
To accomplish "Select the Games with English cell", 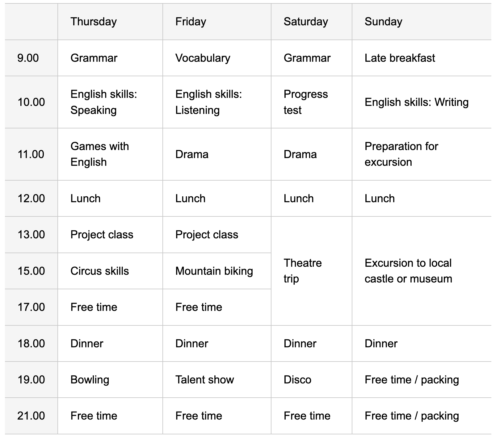I will (x=99, y=154).
